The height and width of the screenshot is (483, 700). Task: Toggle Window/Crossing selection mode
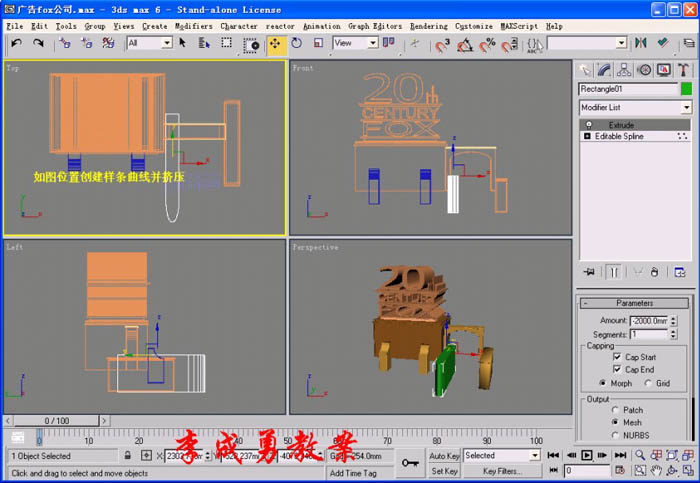pos(250,45)
